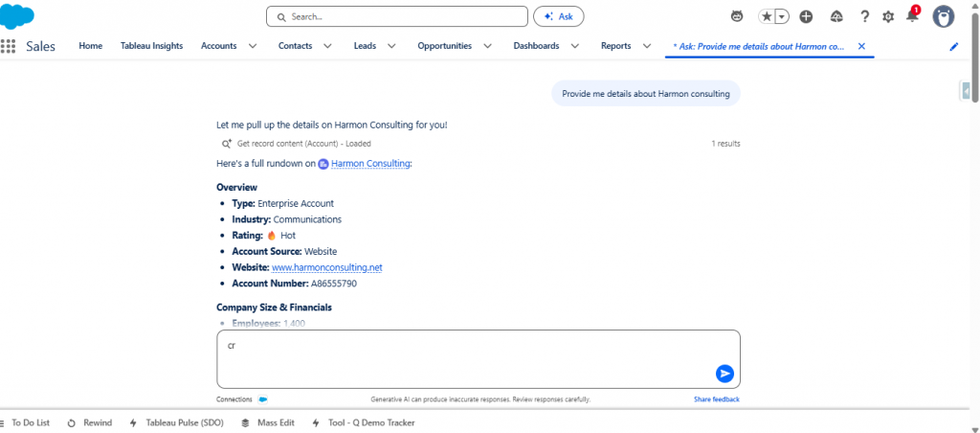
Task: Open Tool - Q Demo Tracker utility
Action: [x=363, y=423]
